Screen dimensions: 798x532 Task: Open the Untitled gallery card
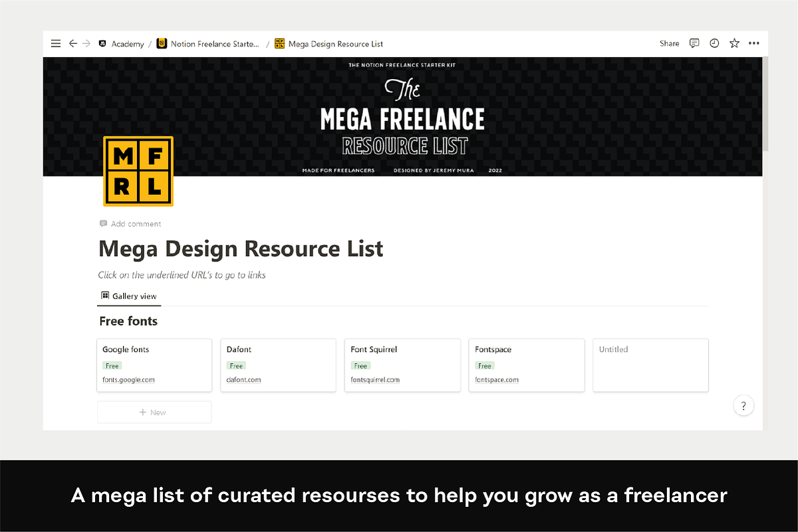point(650,365)
